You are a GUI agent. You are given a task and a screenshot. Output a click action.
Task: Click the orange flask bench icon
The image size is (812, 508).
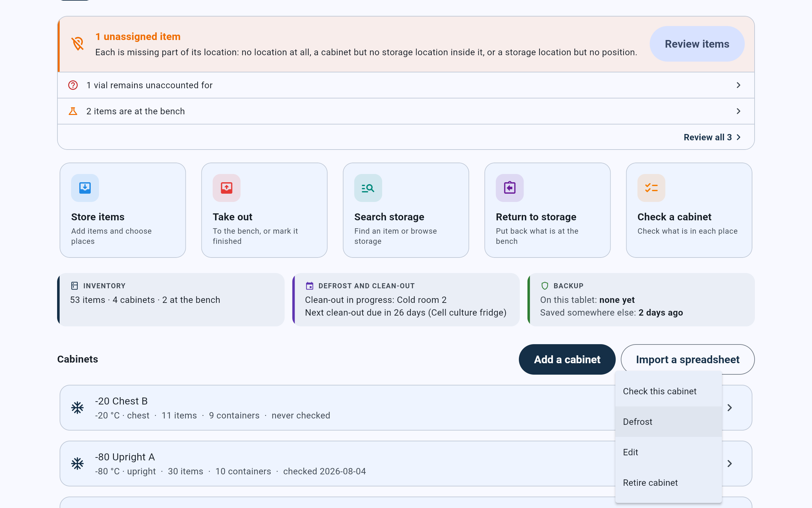coord(73,111)
